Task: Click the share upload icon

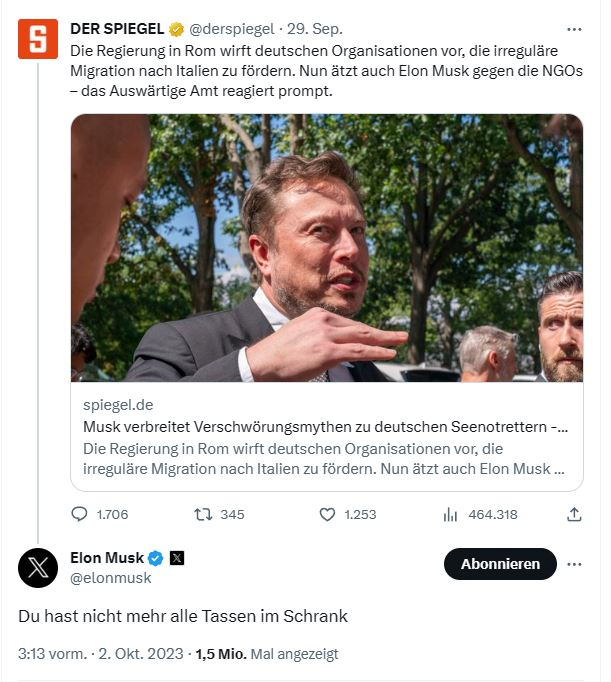Action: [x=574, y=515]
